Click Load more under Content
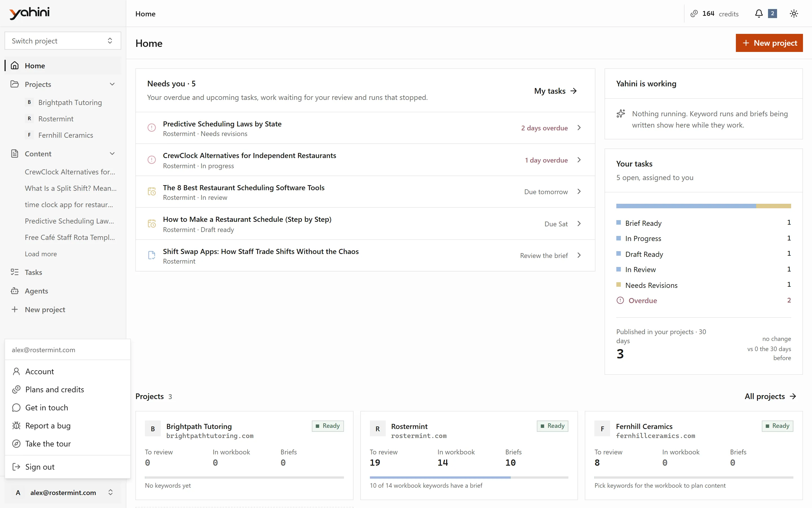The image size is (812, 508). coord(41,254)
